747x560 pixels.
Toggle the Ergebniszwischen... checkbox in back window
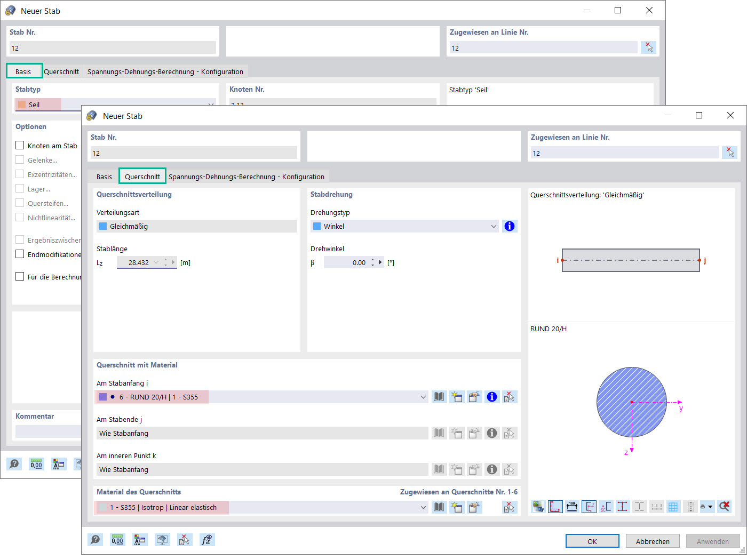20,239
